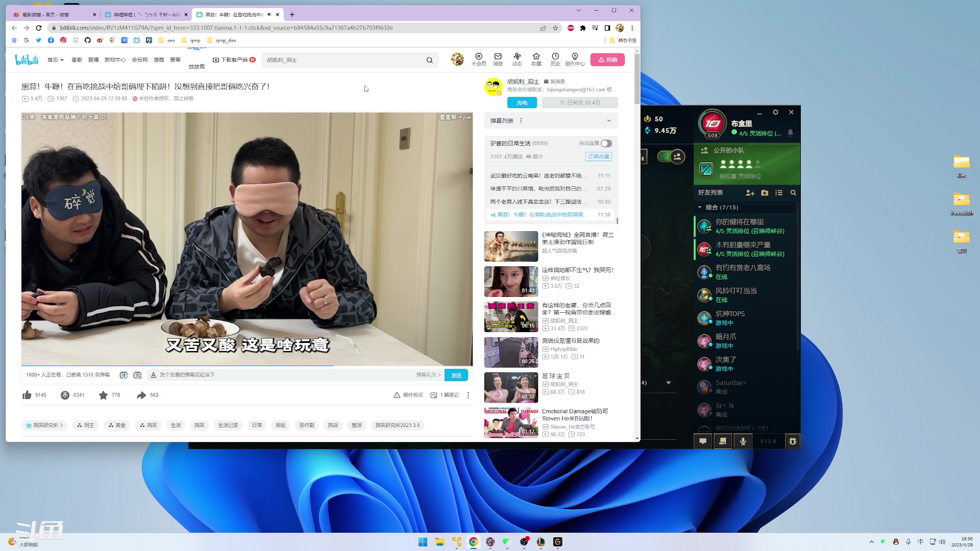Click 已关注 33.4万 follow button

point(580,103)
